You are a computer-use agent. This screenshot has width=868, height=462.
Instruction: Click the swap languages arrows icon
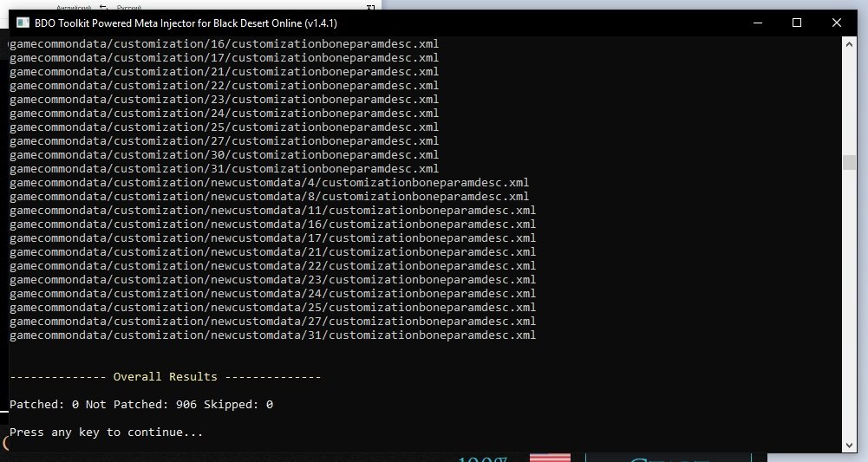[102, 7]
